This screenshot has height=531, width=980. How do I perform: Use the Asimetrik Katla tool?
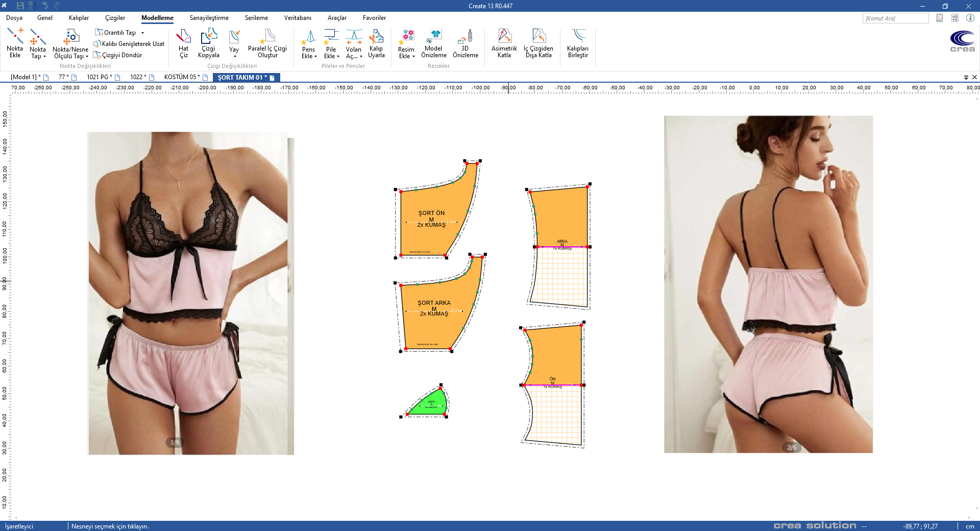click(504, 43)
